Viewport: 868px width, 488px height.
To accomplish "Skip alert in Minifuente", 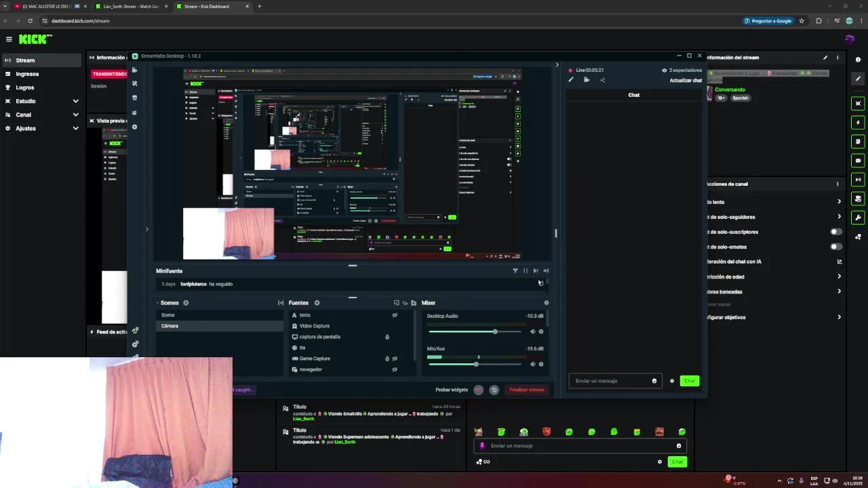I will (536, 270).
